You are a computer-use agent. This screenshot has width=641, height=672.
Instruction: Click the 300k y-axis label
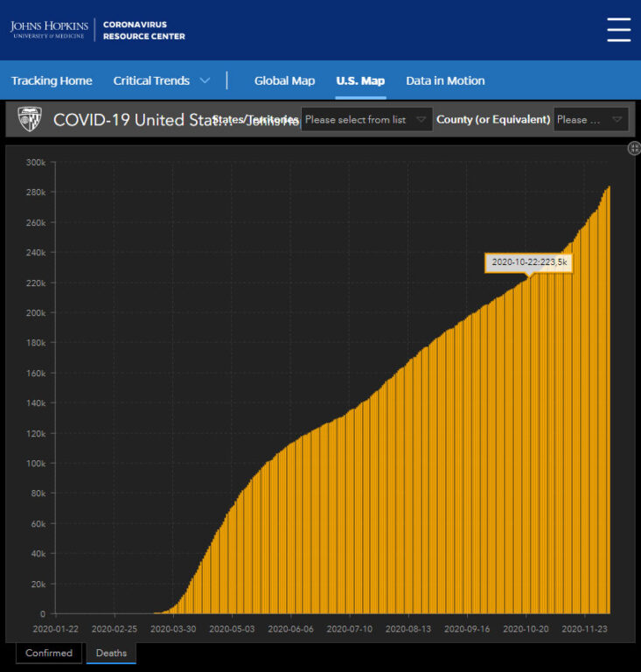pos(36,163)
